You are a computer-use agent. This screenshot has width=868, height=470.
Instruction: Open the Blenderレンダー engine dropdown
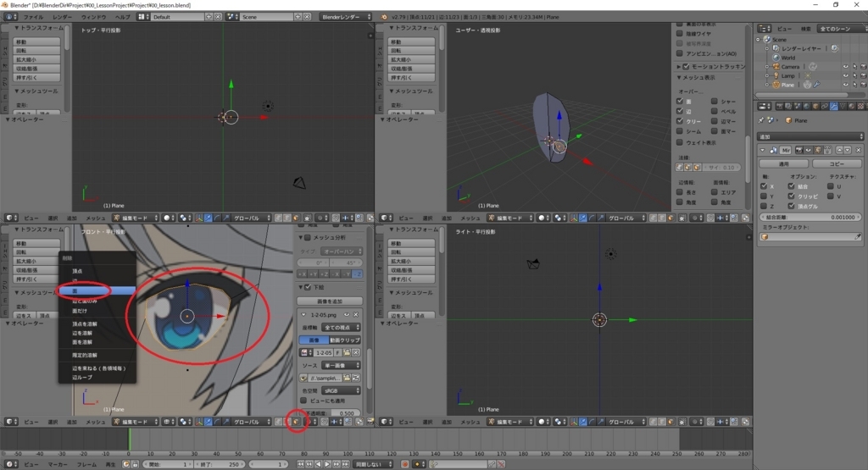pyautogui.click(x=346, y=17)
